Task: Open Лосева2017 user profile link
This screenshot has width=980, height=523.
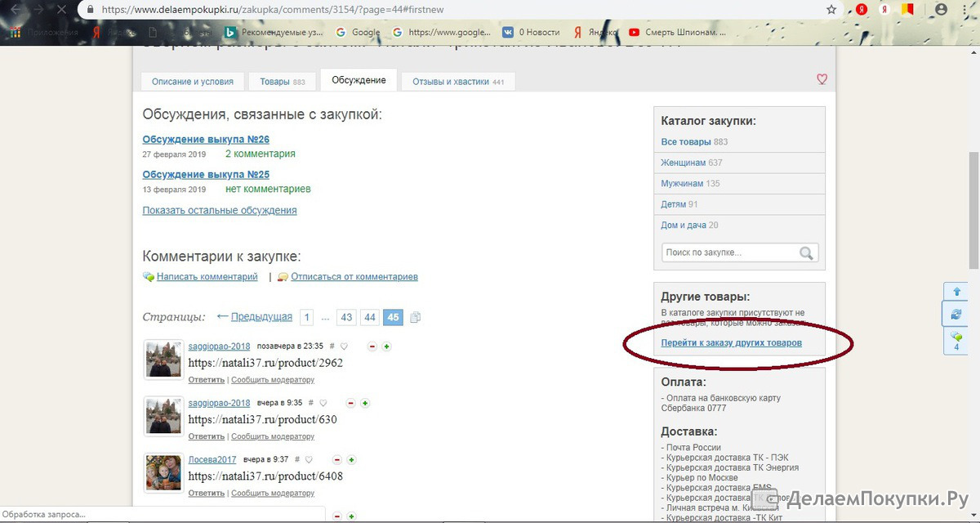Action: pyautogui.click(x=212, y=460)
